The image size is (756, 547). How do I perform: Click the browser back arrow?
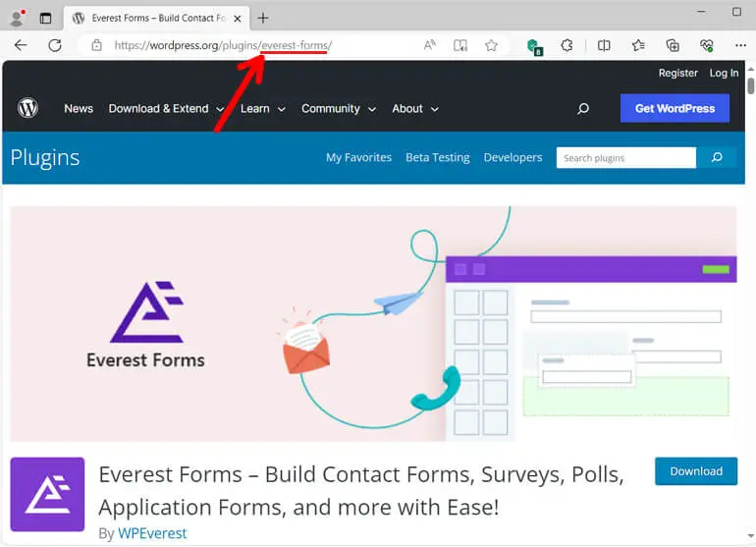coord(21,45)
